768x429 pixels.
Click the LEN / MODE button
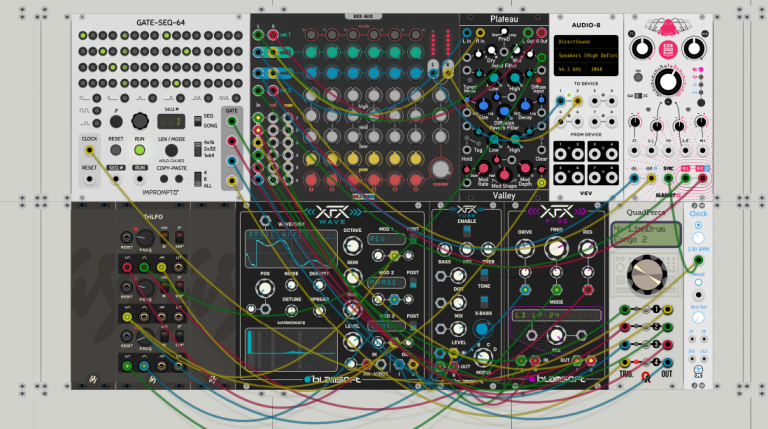coord(171,150)
